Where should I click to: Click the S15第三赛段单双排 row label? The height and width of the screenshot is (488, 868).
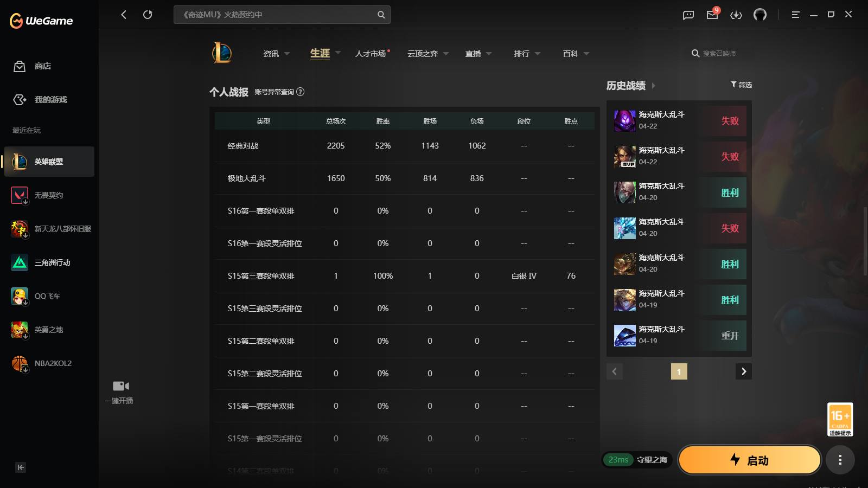pyautogui.click(x=261, y=276)
